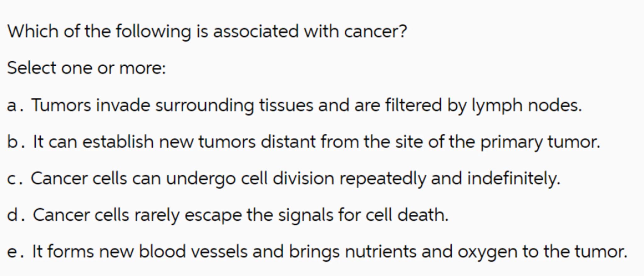Select option a about tumors invading tissues

306,105
